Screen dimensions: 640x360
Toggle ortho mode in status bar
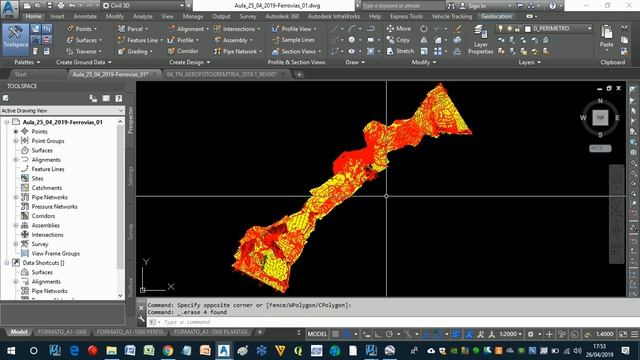click(x=378, y=334)
